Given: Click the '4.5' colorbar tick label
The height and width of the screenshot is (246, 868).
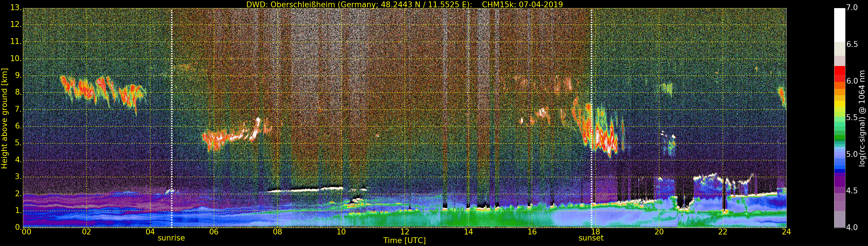Looking at the screenshot, I should [852, 191].
